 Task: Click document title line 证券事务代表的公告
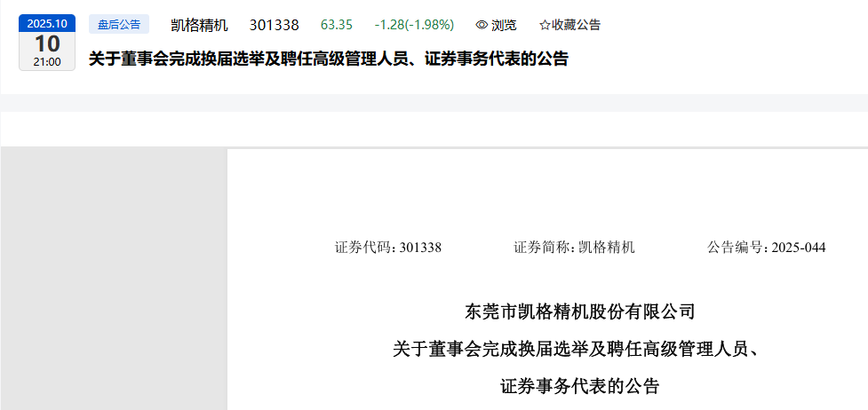[x=579, y=386]
